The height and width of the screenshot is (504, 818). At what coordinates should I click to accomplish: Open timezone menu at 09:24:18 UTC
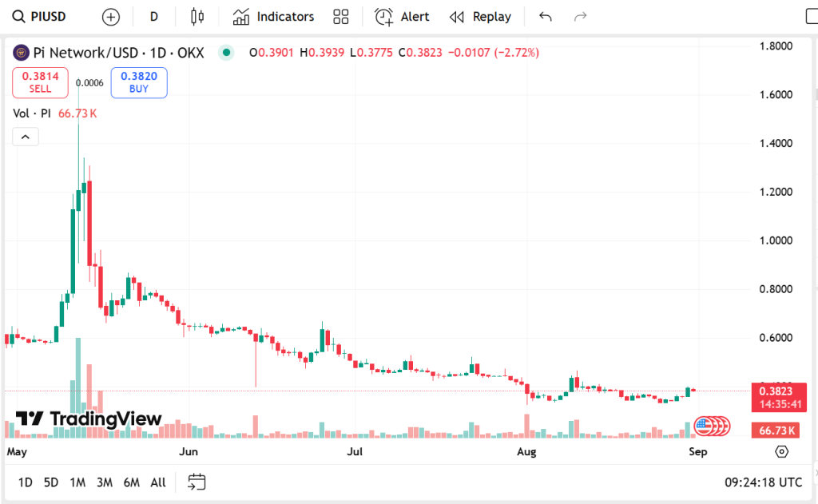[763, 482]
